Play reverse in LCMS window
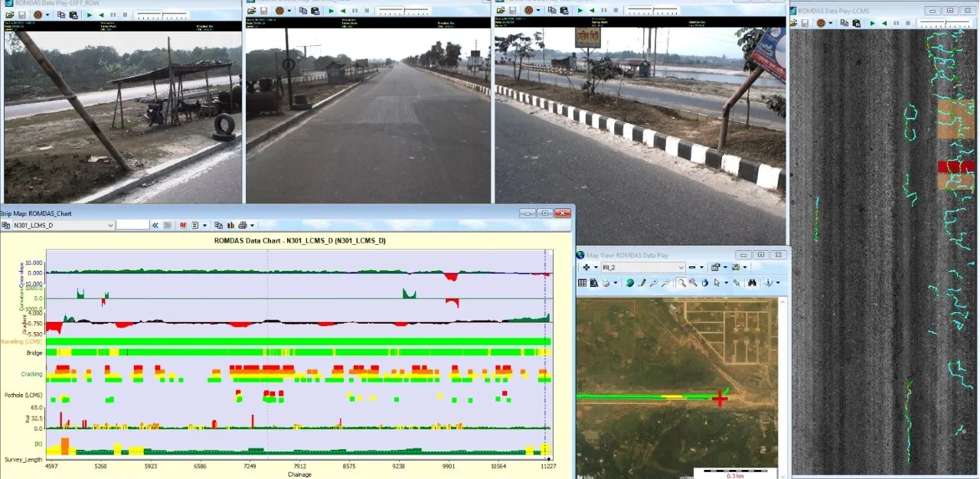980x479 pixels. [x=884, y=23]
